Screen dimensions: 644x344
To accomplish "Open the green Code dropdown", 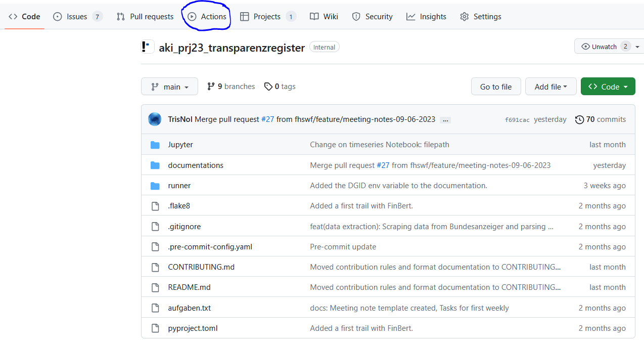I will [608, 87].
